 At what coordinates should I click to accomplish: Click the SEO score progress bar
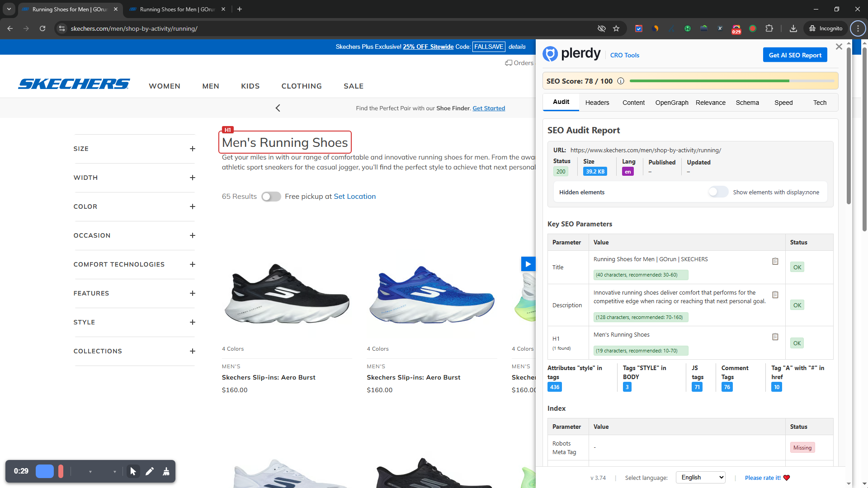[x=731, y=81]
